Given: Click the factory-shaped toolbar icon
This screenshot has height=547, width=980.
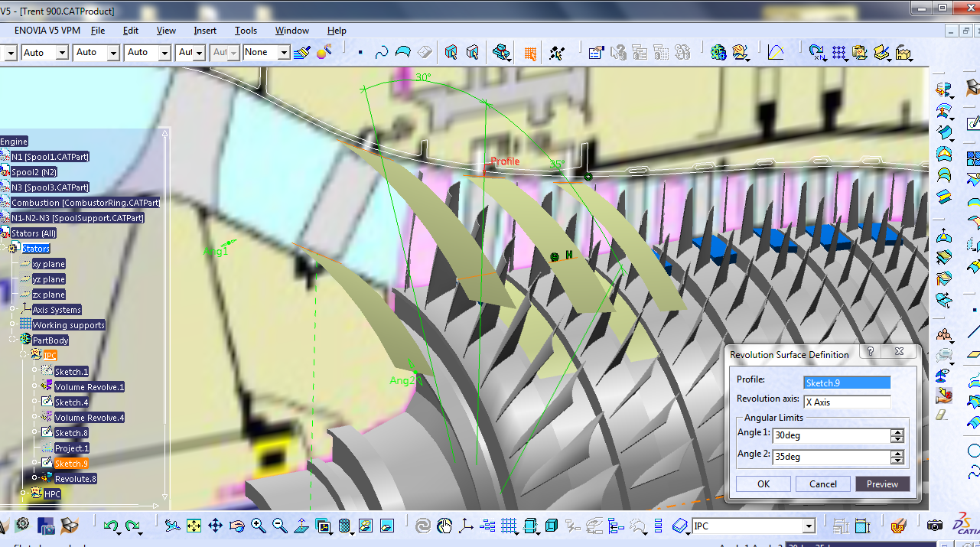Looking at the screenshot, I should [x=903, y=53].
